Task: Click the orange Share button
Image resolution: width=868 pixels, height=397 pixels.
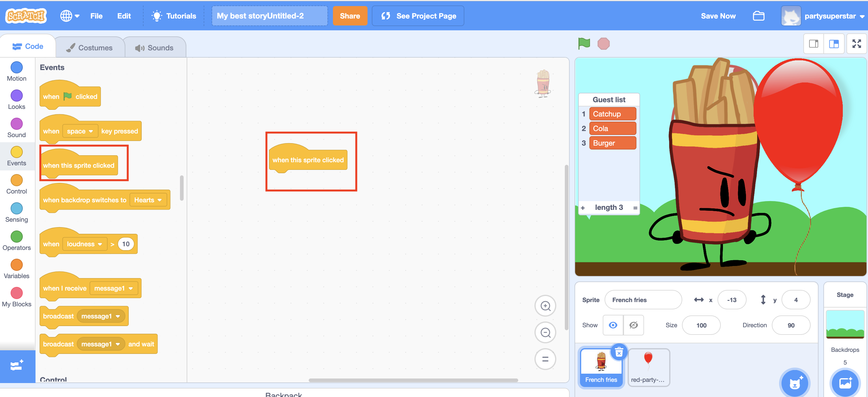Action: [350, 16]
